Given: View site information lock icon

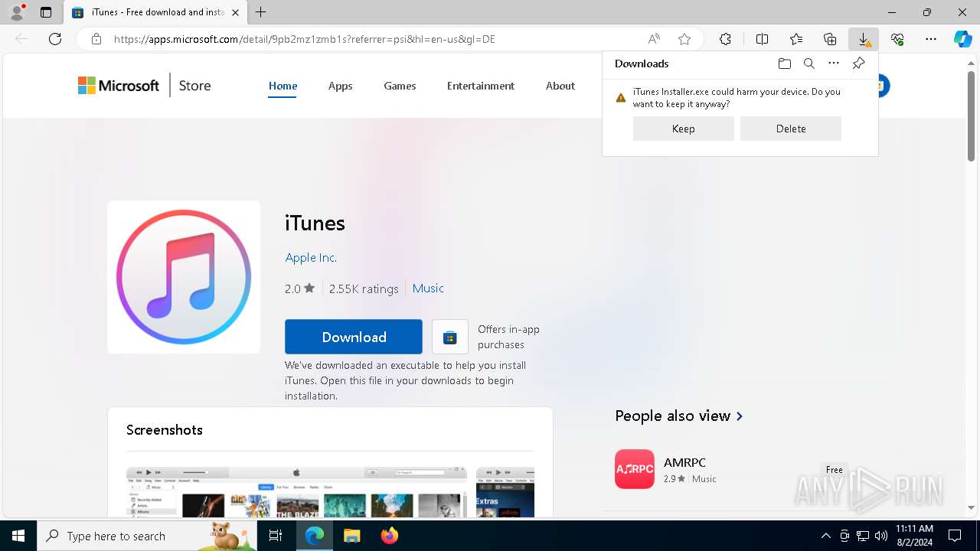Looking at the screenshot, I should 96,39.
